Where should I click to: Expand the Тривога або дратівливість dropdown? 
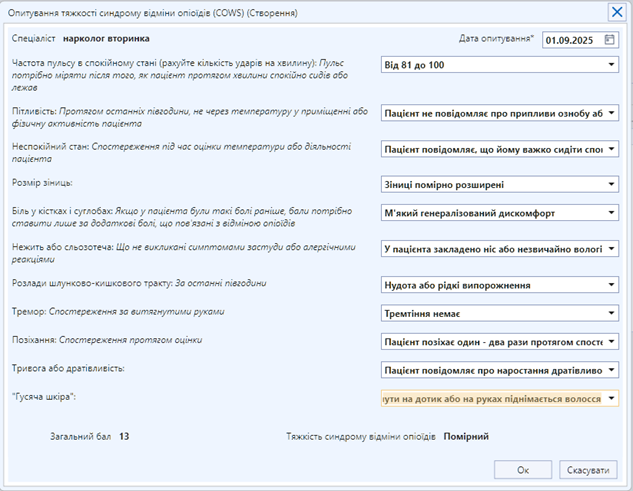click(610, 370)
